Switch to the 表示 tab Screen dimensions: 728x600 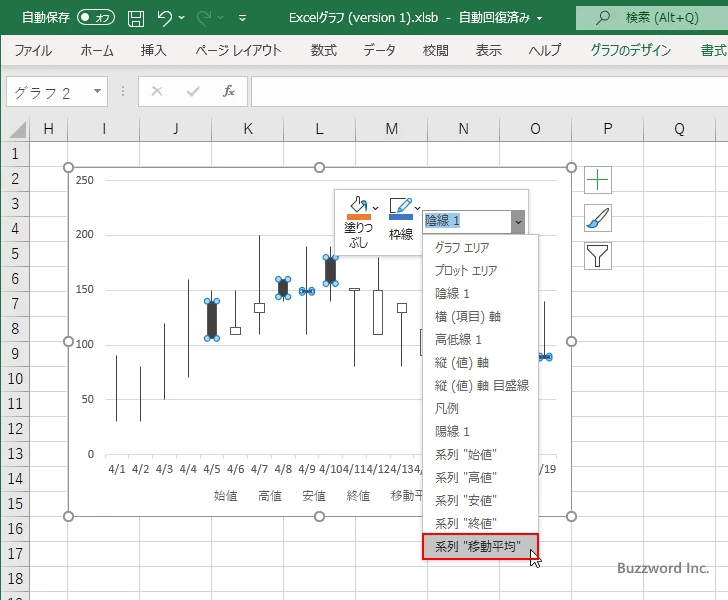click(488, 50)
